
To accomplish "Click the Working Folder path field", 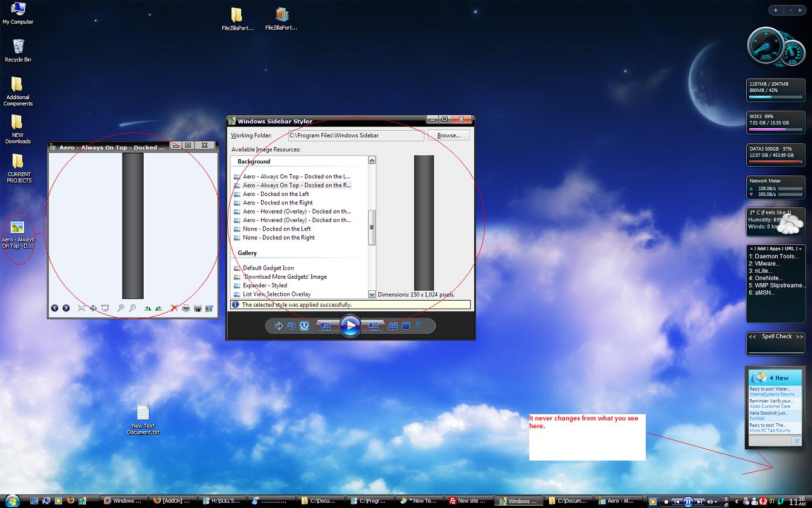I will coord(356,135).
